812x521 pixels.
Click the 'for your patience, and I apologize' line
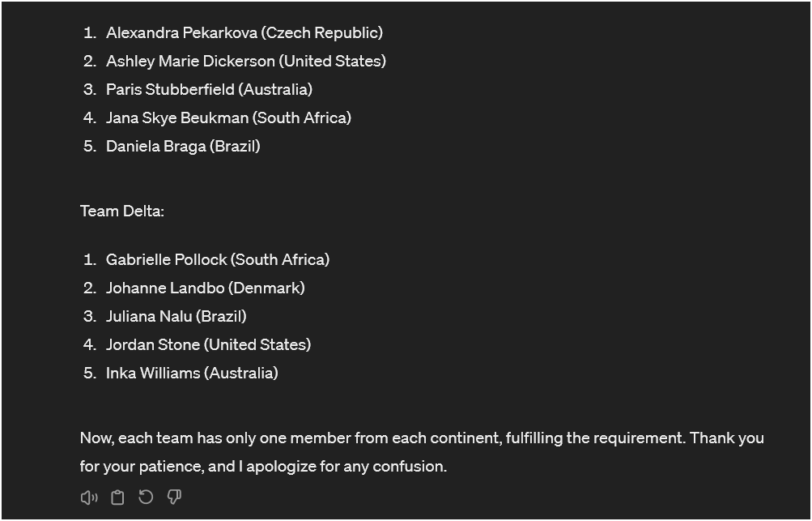coord(263,467)
